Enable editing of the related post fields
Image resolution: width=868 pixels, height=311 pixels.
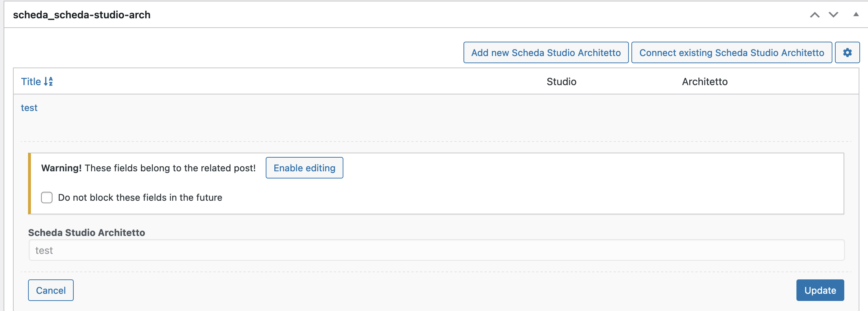tap(304, 168)
